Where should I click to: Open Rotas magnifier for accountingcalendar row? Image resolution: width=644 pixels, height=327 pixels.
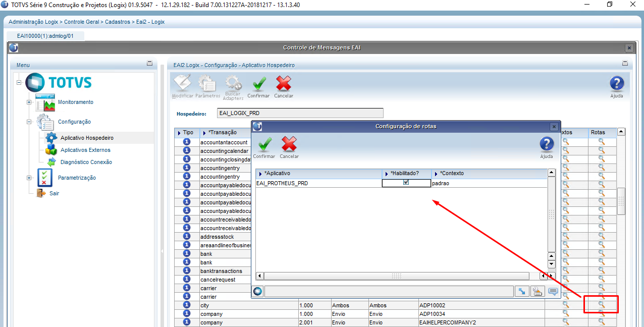pyautogui.click(x=602, y=151)
